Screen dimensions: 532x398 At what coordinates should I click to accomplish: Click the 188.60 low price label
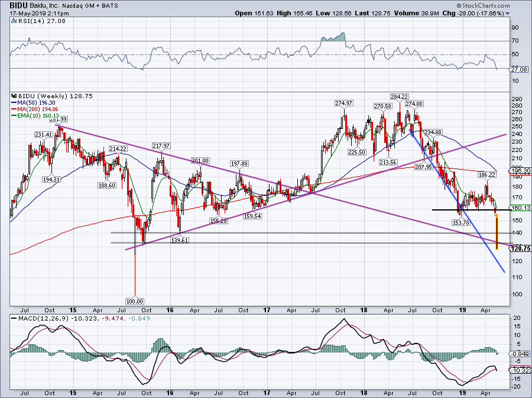(x=107, y=185)
